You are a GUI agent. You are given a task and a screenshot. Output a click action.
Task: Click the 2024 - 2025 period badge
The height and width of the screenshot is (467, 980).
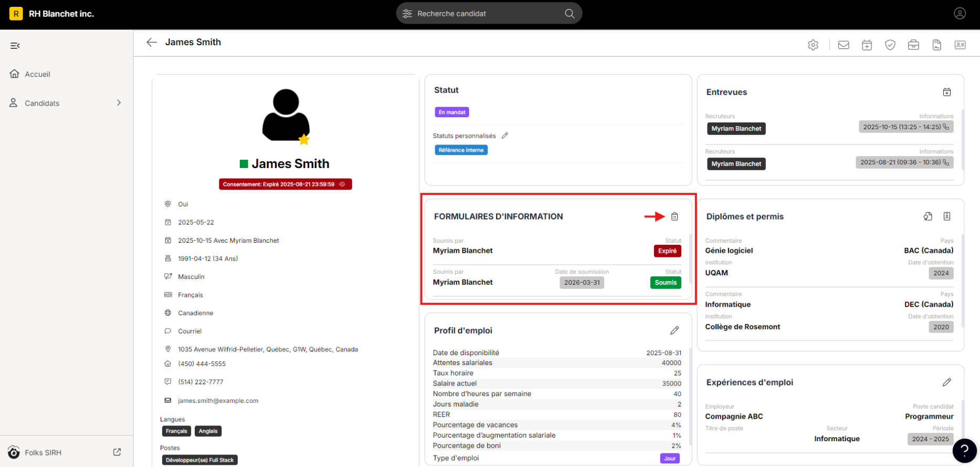[931, 439]
